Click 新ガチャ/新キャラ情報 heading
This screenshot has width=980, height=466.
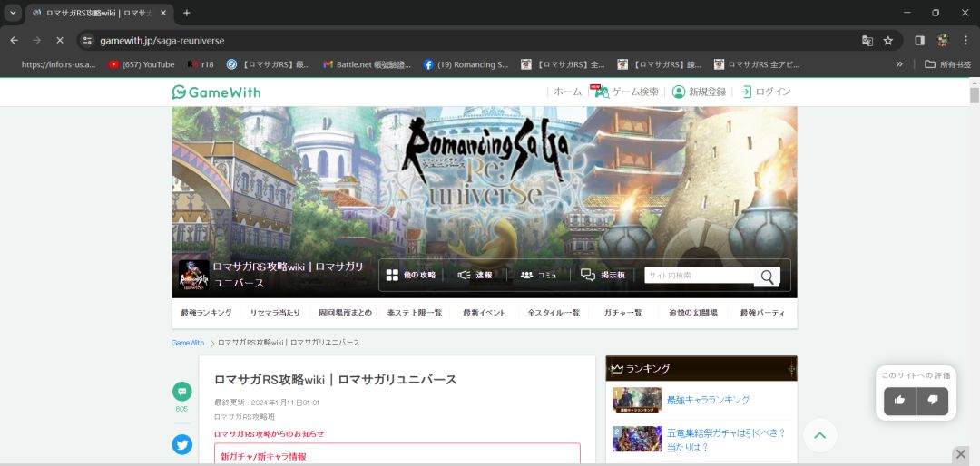[264, 457]
